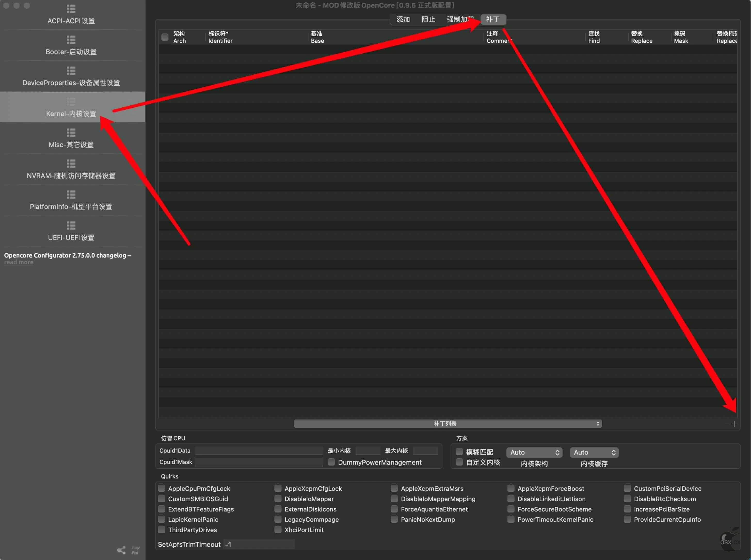
Task: Sort by 查找 Find column header
Action: [607, 37]
